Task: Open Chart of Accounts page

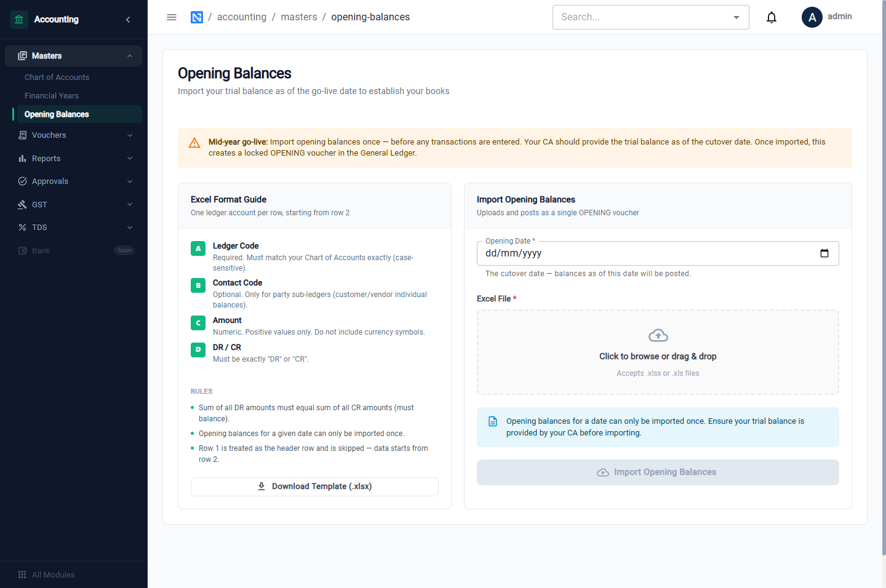Action: pos(57,77)
